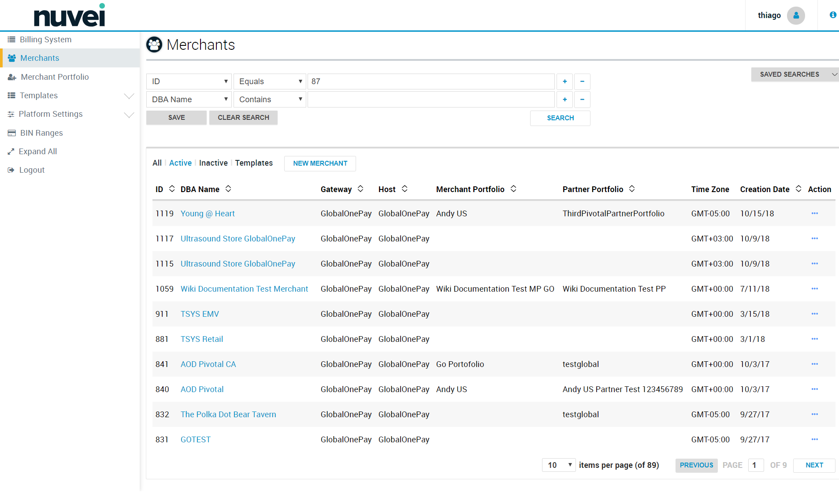Open the Contains operator dropdown

click(270, 100)
